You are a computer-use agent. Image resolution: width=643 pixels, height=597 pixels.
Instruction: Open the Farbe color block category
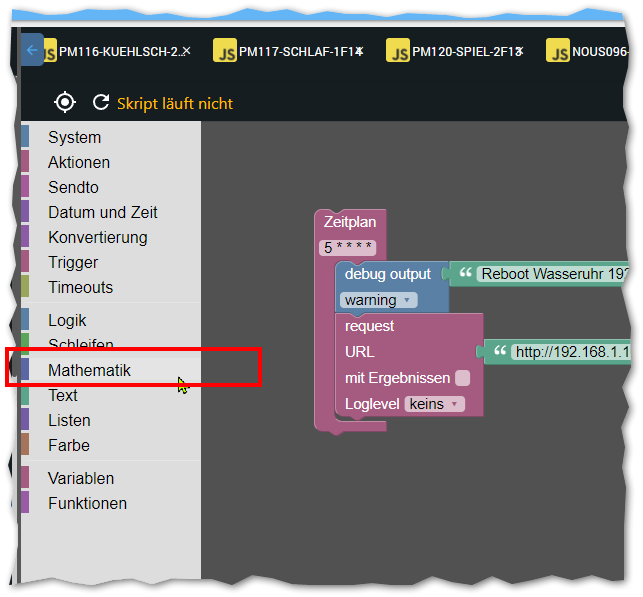[x=69, y=445]
